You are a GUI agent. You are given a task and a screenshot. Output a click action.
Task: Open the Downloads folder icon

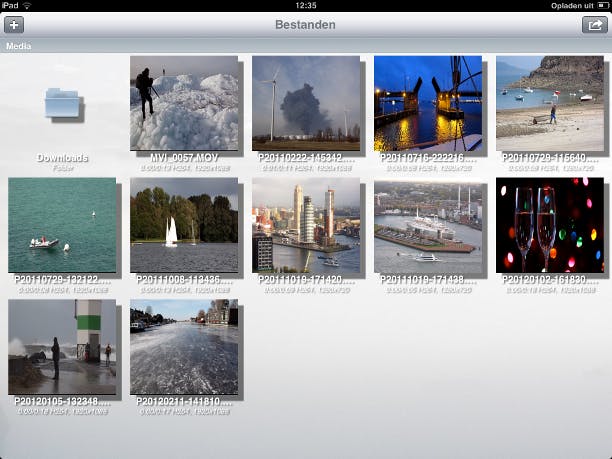pos(62,103)
